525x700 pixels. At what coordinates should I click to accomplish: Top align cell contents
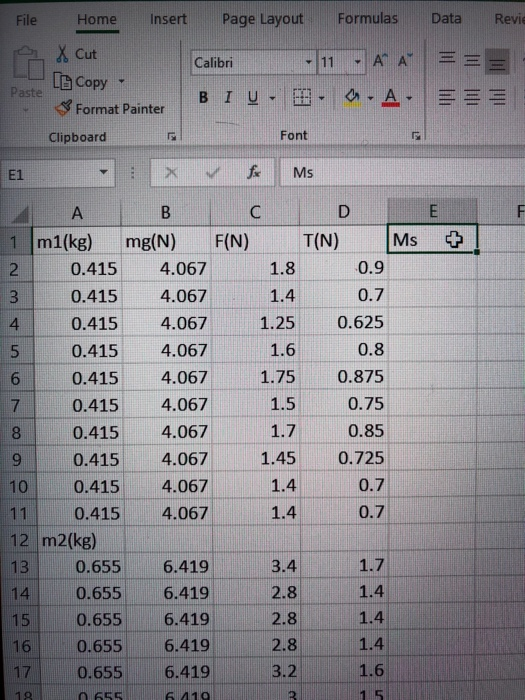point(447,58)
